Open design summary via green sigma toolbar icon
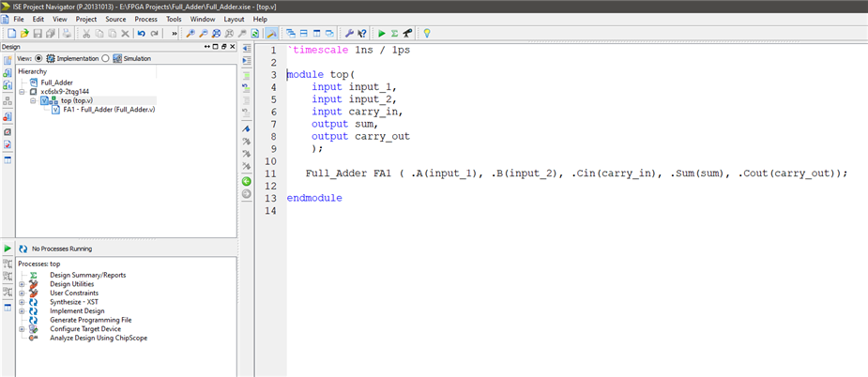This screenshot has height=377, width=868. tap(394, 33)
